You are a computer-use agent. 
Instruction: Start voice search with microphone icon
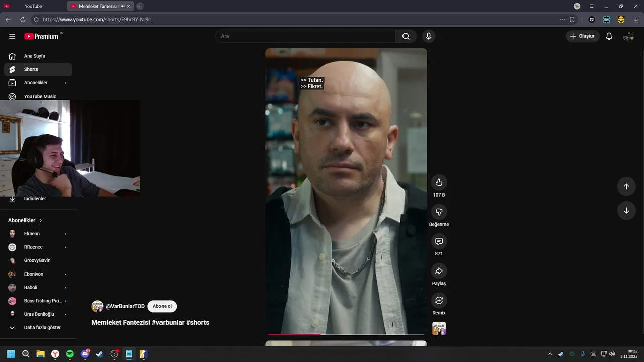click(429, 36)
